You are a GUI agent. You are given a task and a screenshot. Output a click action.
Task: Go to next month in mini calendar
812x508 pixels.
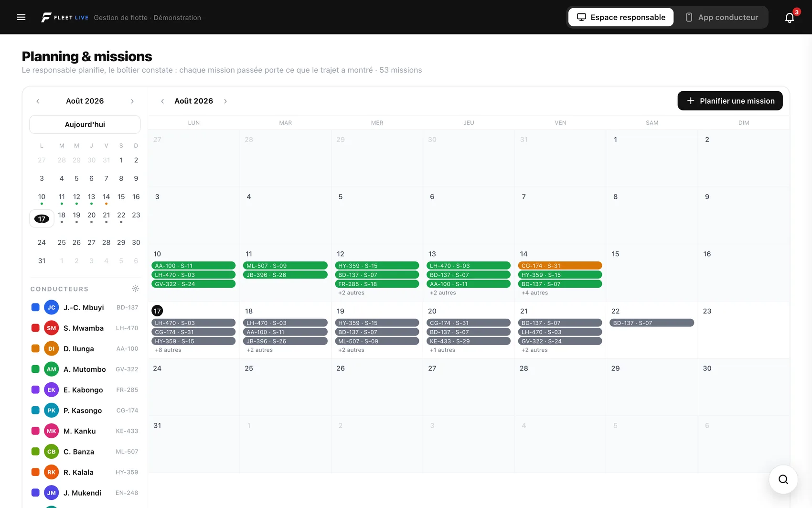[x=132, y=101]
